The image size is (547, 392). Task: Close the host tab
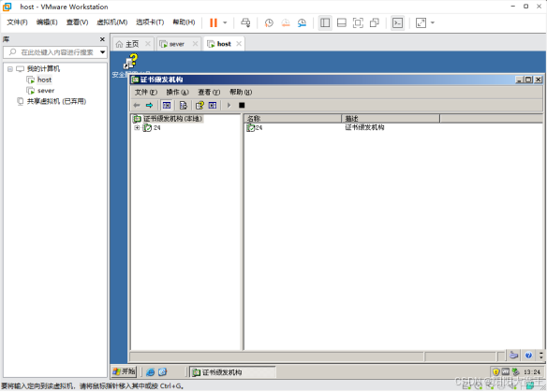[x=239, y=44]
